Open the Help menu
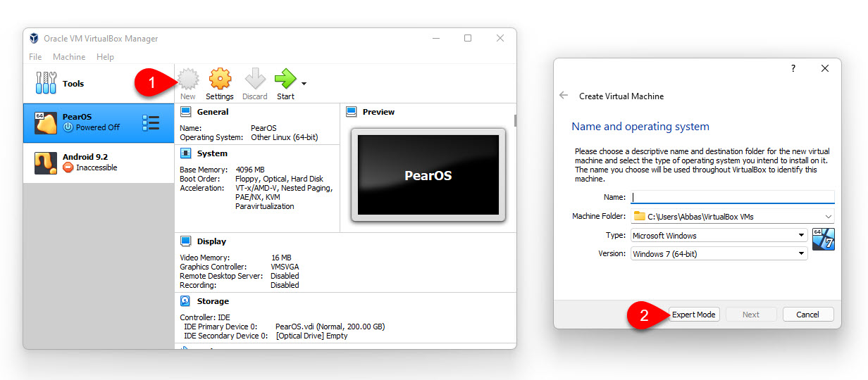This screenshot has height=380, width=868. pyautogui.click(x=105, y=57)
